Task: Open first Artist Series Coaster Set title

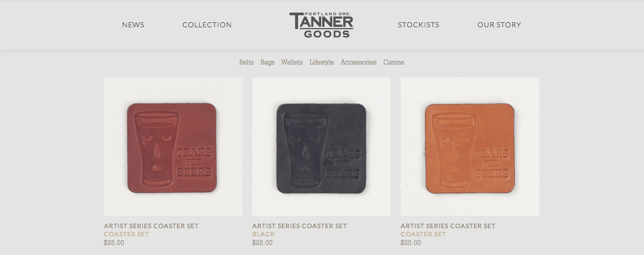Action: coord(151,226)
